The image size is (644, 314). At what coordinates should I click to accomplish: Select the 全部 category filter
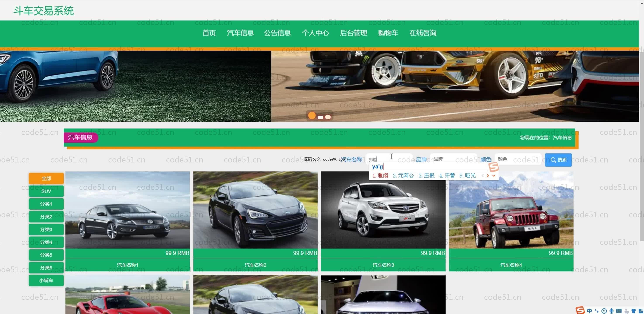pyautogui.click(x=46, y=178)
